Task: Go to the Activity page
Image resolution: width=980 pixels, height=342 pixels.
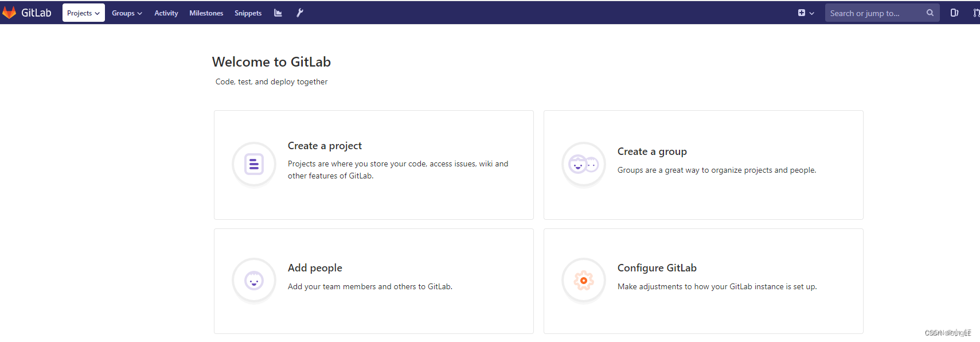Action: (166, 13)
